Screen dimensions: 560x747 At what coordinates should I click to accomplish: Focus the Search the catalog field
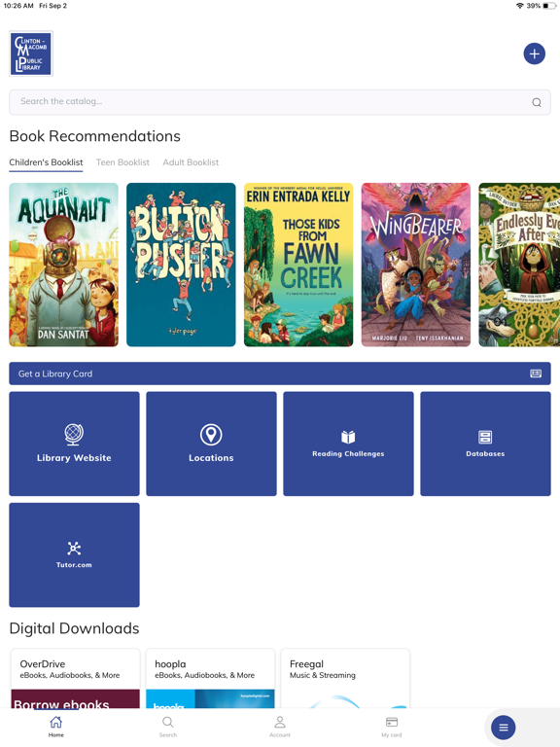tap(280, 102)
